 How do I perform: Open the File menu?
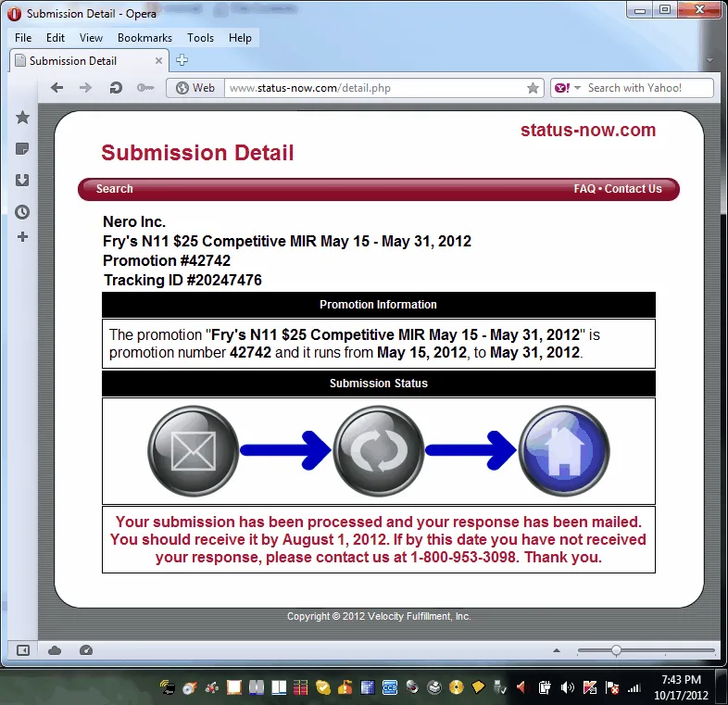pyautogui.click(x=23, y=38)
